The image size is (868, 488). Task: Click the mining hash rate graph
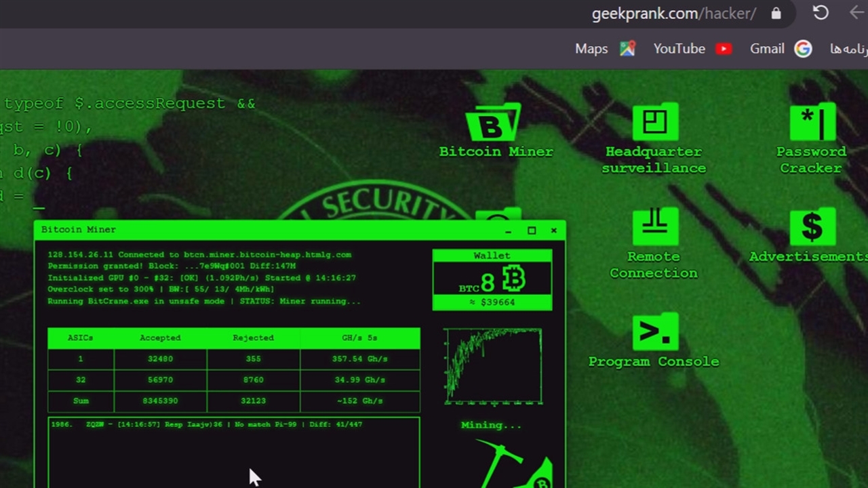[493, 366]
